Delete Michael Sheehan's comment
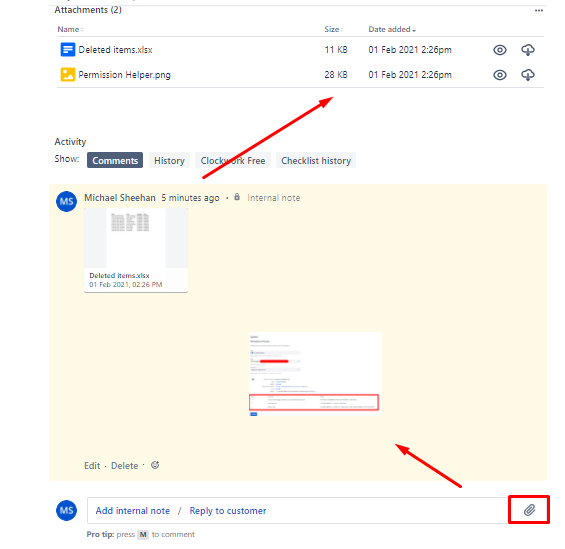Image resolution: width=565 pixels, height=549 pixels. coord(124,466)
